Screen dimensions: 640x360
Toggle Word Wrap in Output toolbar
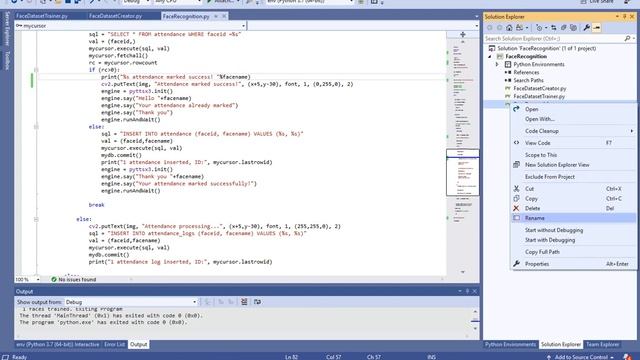[x=257, y=302]
